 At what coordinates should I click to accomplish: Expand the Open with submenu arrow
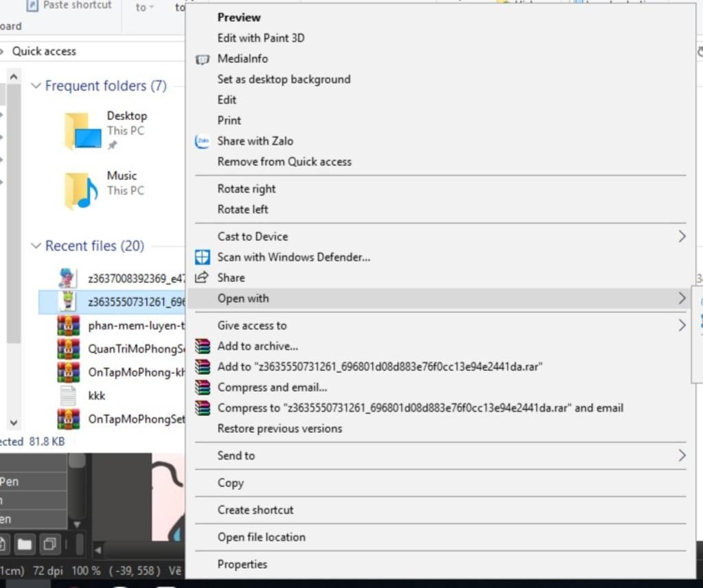(682, 298)
